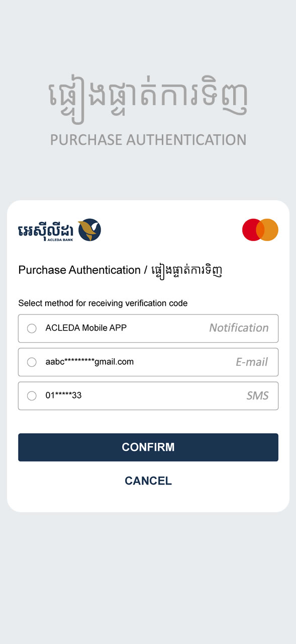Tap the CONFIRM button
Viewport: 296px width, 644px height.
pyautogui.click(x=148, y=447)
